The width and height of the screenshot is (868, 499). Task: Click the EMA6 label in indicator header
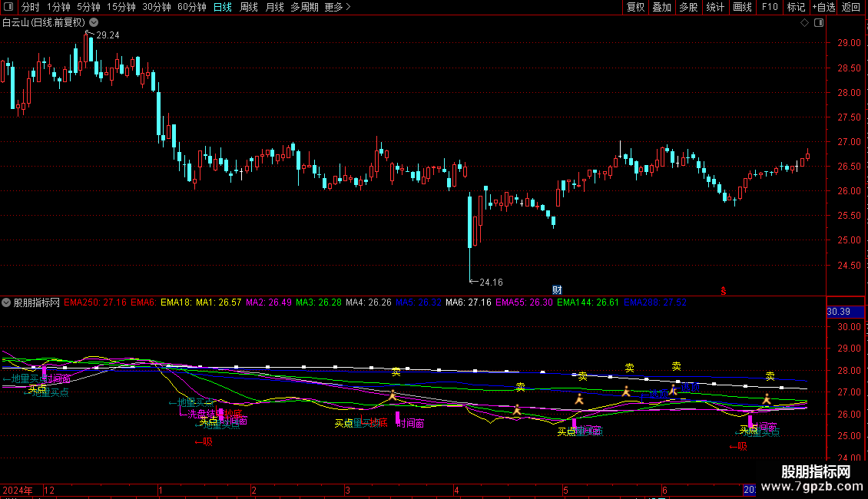coord(144,302)
